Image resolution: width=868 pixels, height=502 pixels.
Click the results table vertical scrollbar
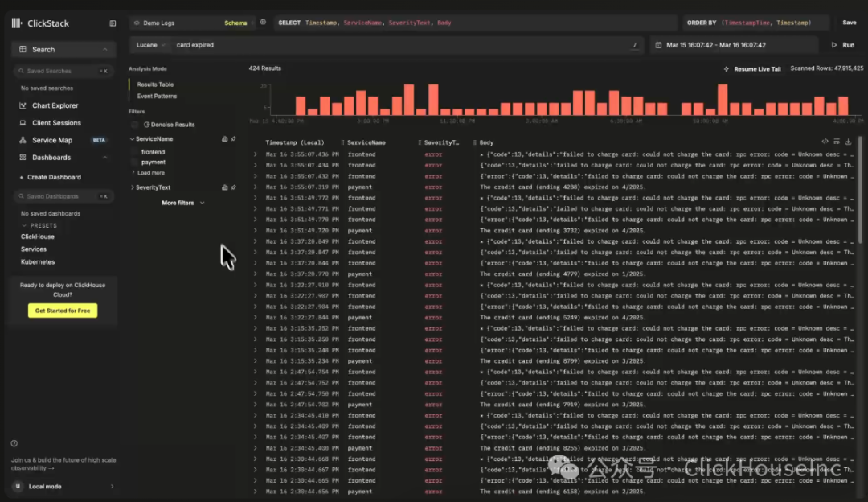click(860, 190)
